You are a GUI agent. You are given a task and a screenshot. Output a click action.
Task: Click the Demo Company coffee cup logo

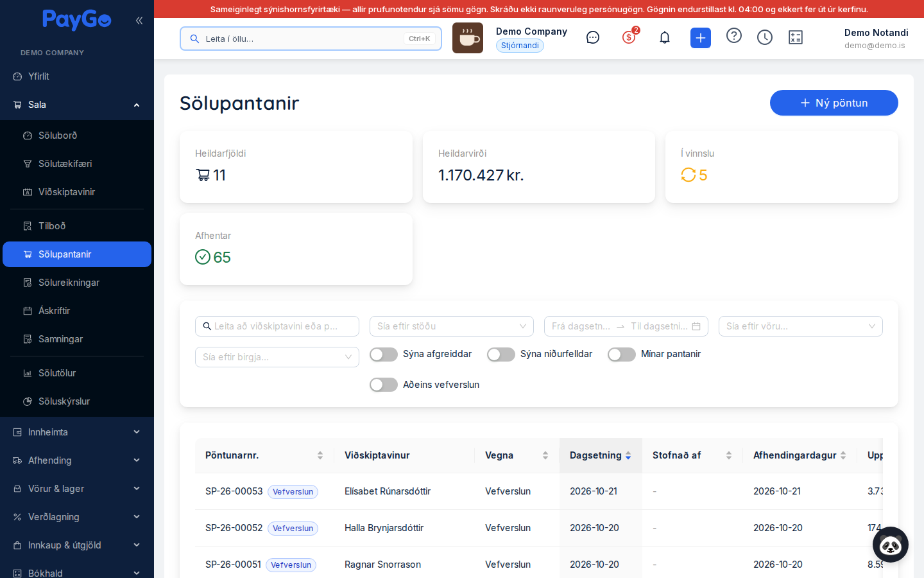tap(468, 38)
